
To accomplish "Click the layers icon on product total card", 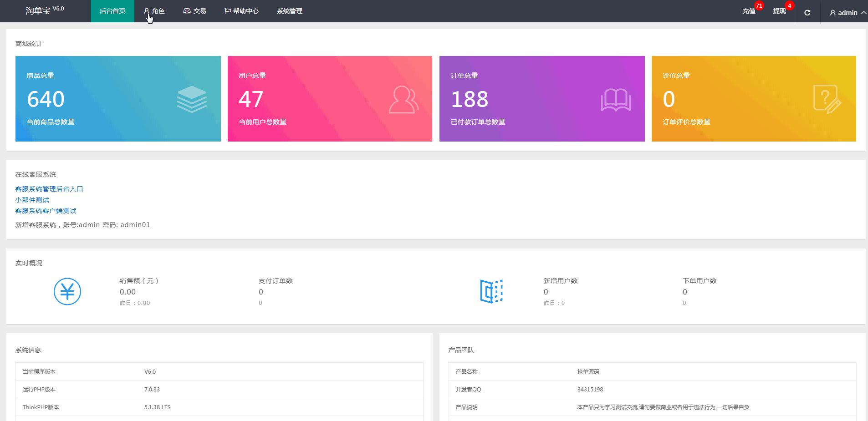I will click(192, 99).
